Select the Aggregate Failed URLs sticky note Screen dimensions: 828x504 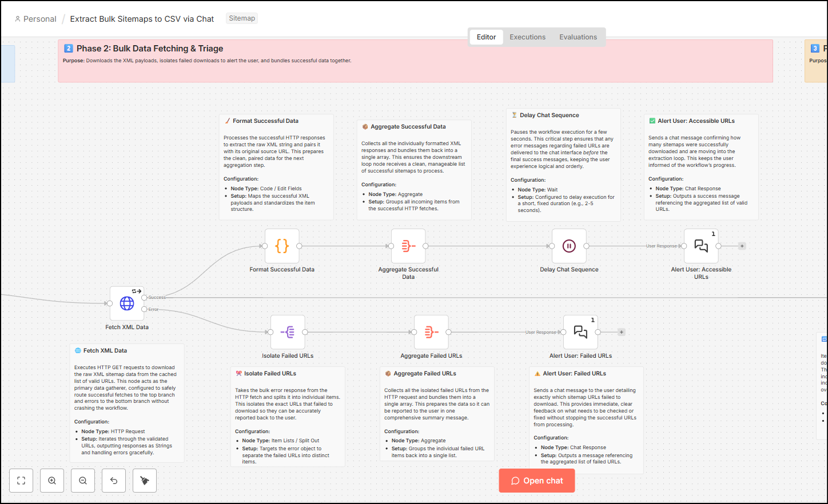point(437,414)
